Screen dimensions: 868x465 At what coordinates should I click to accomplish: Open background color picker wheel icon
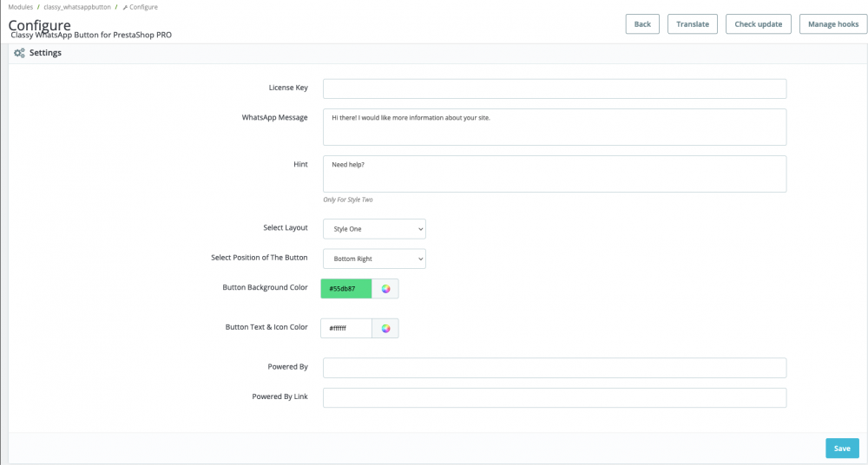point(386,289)
